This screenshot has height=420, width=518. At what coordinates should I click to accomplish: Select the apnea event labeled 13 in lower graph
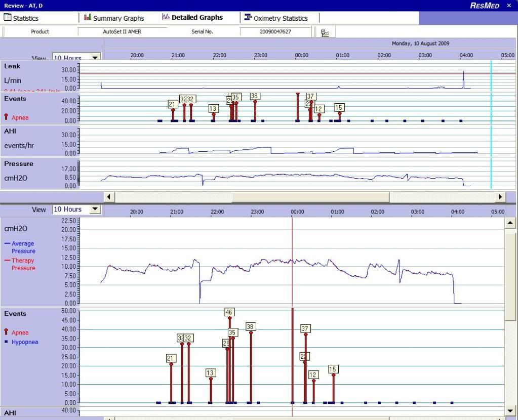coord(210,373)
